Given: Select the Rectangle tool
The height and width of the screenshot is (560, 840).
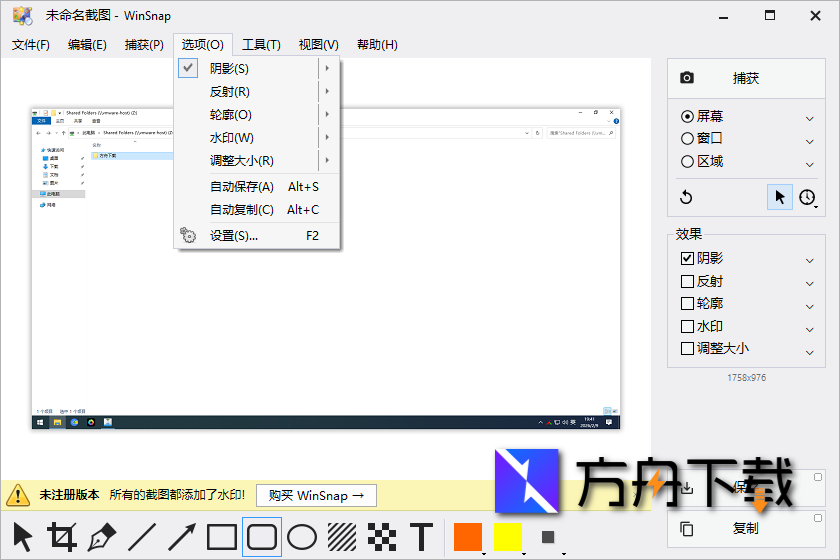Looking at the screenshot, I should [222, 537].
